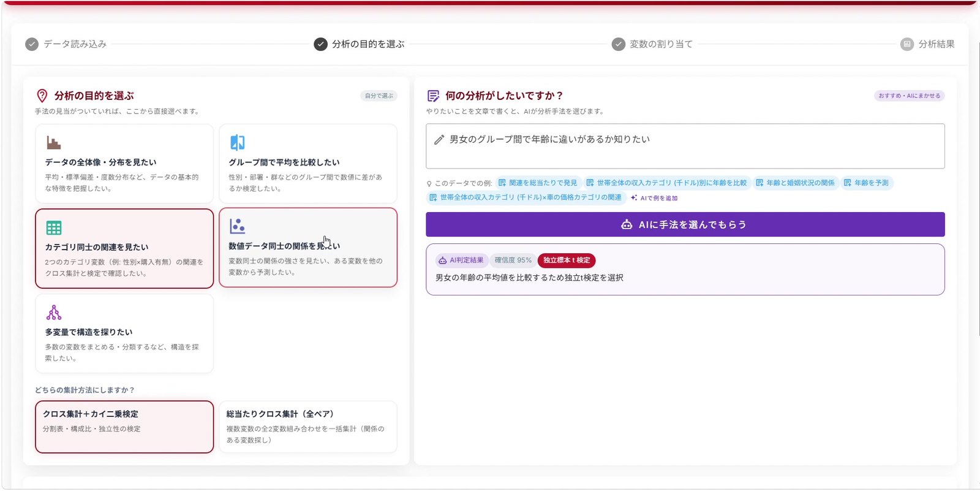This screenshot has width=980, height=491.
Task: Click the おすすめ・AIにまかせる badge
Action: (x=910, y=96)
